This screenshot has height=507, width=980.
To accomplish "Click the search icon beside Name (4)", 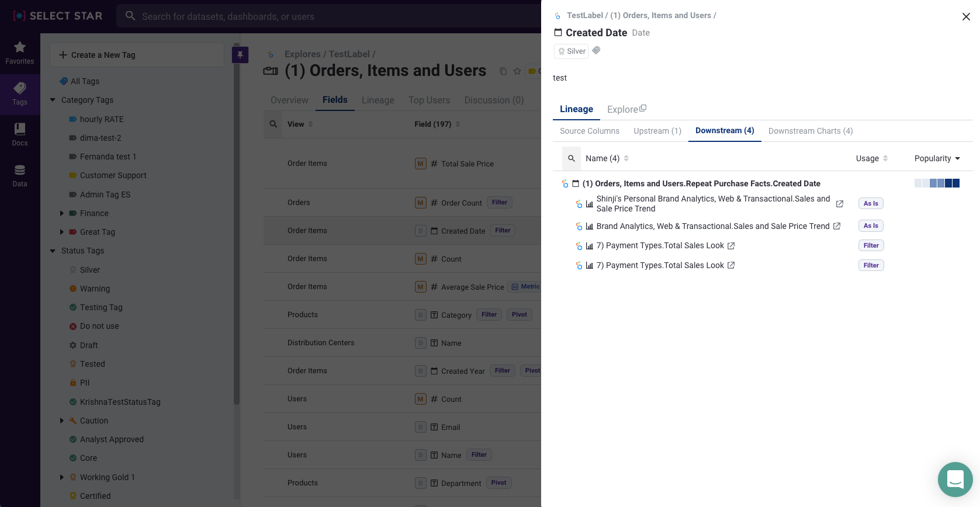I will pos(572,158).
